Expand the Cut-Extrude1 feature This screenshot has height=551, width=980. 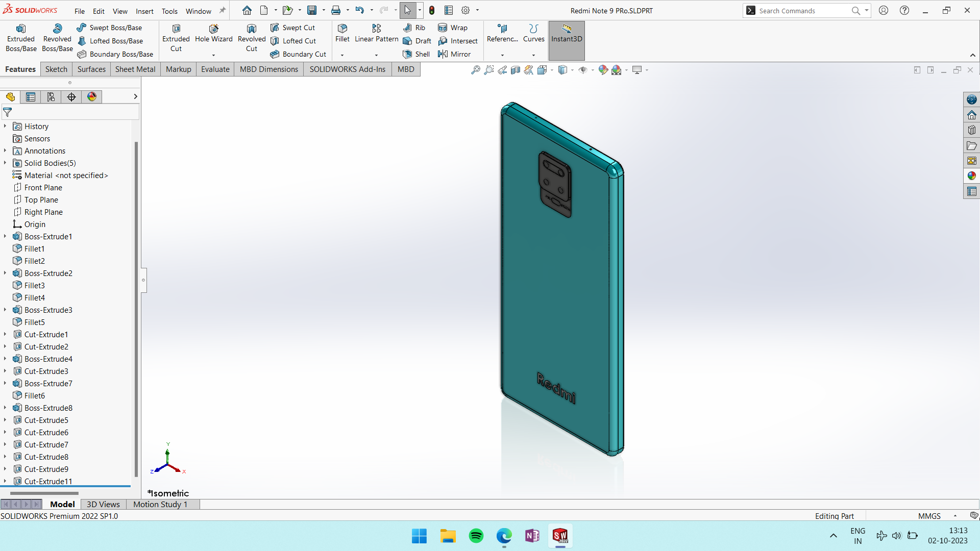[5, 334]
